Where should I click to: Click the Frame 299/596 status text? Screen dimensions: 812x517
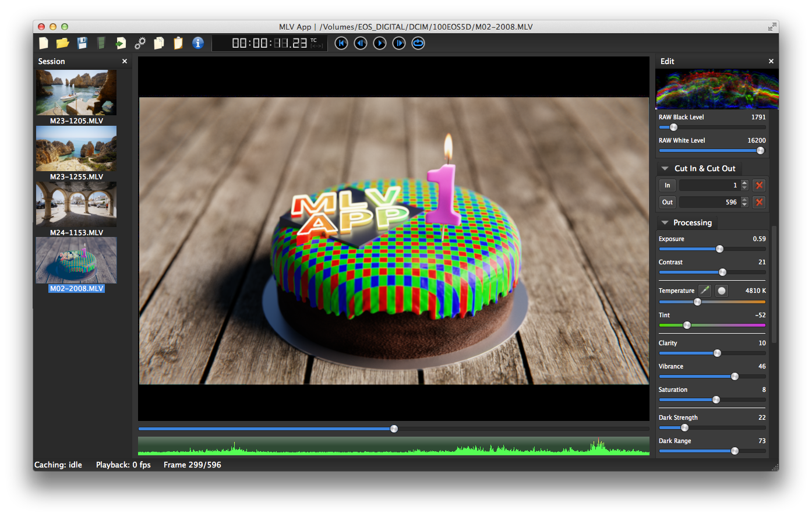pos(192,465)
